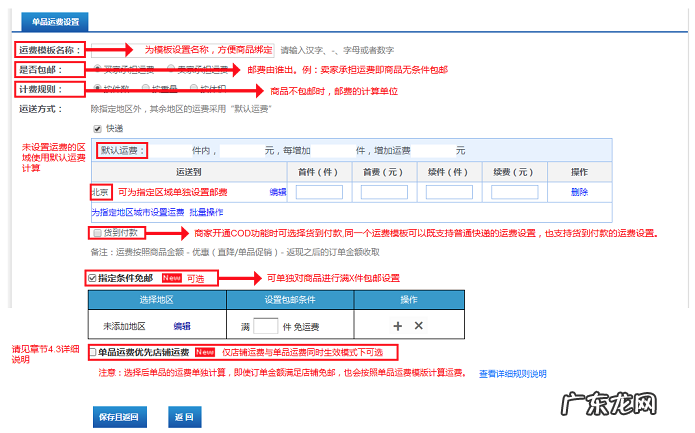Choose the 按体积 billing rule radio
695x433 pixels.
[194, 88]
